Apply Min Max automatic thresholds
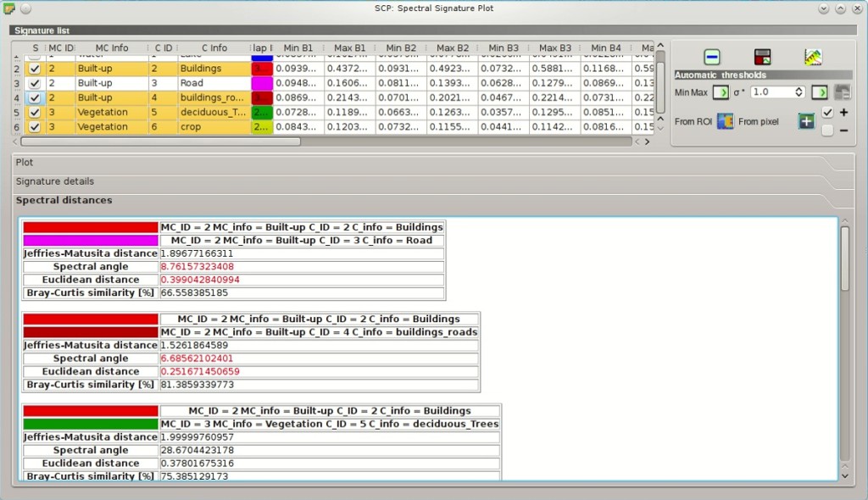Screen dimensions: 868x500 (x=721, y=92)
